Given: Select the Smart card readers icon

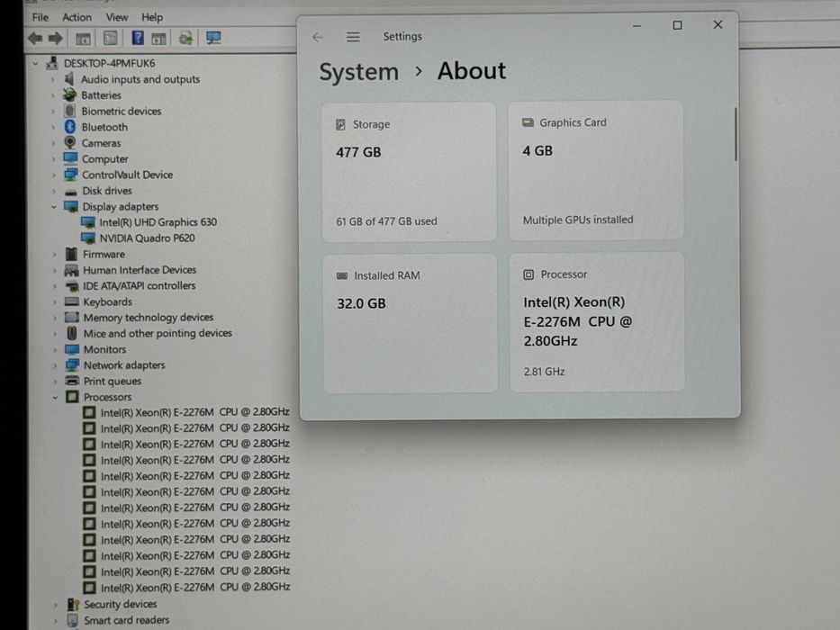Looking at the screenshot, I should (72, 620).
